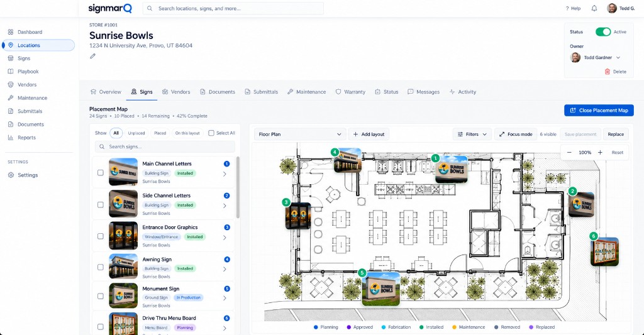Image resolution: width=644 pixels, height=335 pixels.
Task: Check the Drive Thru Menu Board checkbox
Action: pyautogui.click(x=100, y=327)
